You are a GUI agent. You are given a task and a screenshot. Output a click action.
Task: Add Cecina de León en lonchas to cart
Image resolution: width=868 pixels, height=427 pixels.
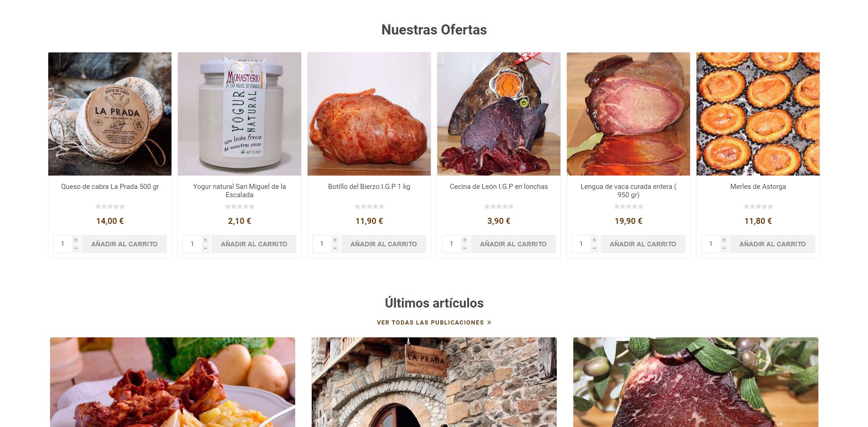[x=513, y=244]
